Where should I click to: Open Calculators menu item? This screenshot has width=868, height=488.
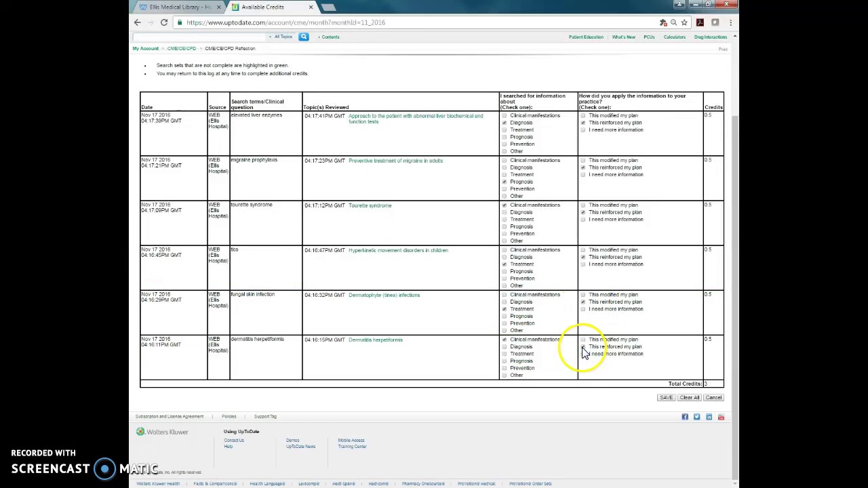[675, 37]
